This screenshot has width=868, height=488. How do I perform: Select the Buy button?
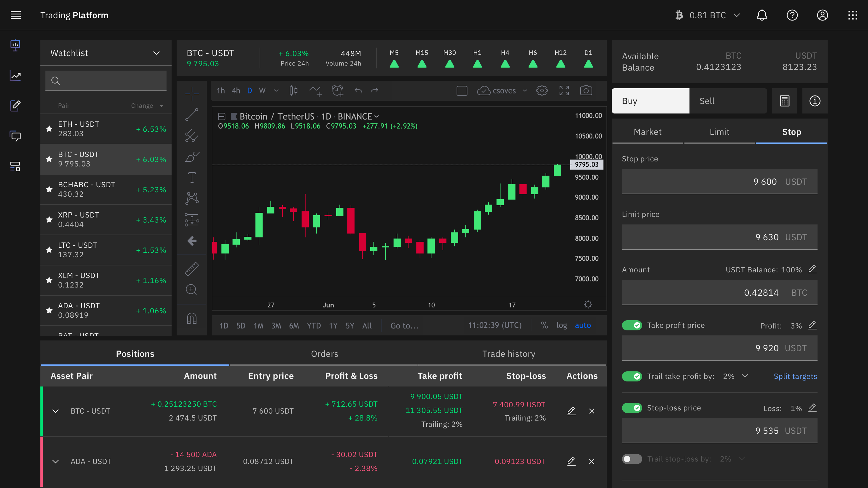click(651, 101)
